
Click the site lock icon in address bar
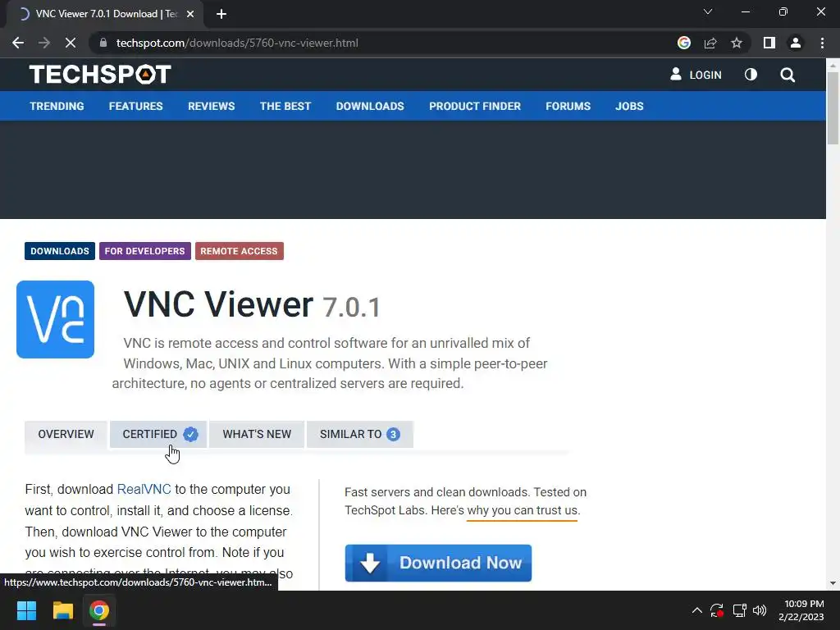(x=103, y=43)
